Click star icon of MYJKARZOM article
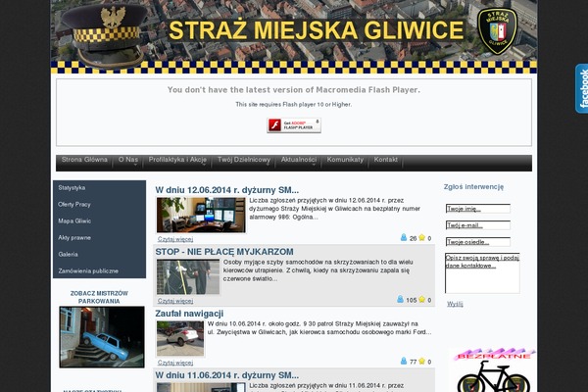The image size is (588, 392). 421,299
